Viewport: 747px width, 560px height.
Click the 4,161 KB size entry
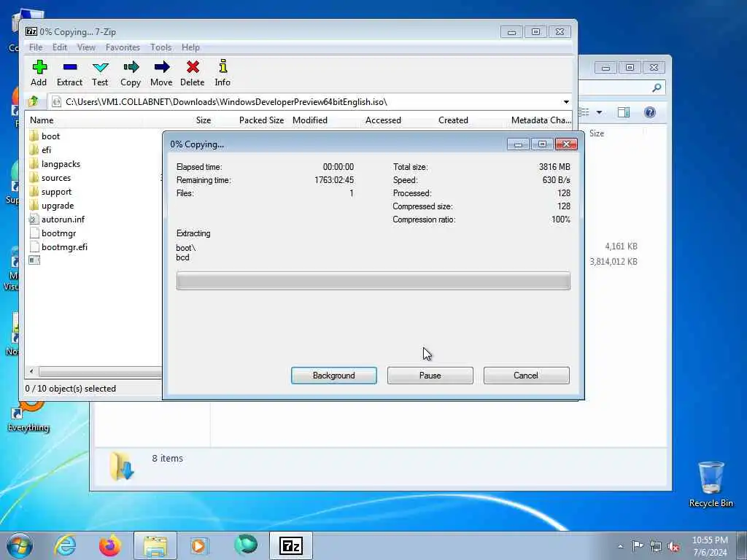point(622,246)
